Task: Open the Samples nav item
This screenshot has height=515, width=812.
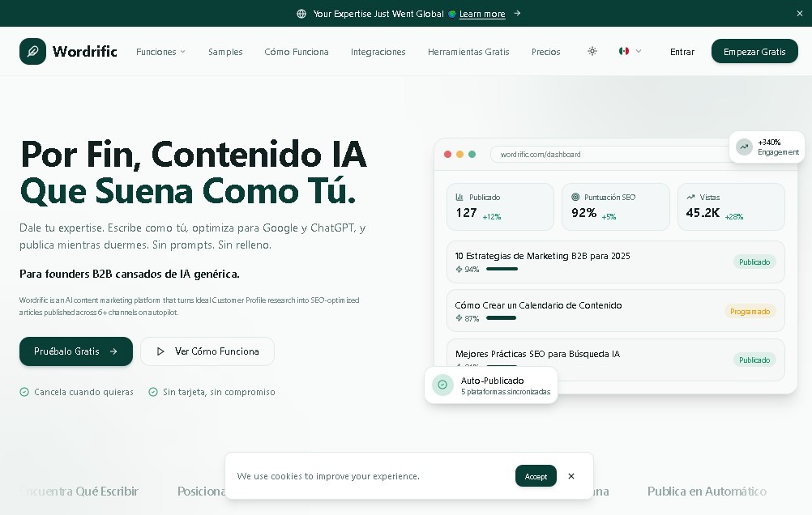Action: (x=225, y=52)
